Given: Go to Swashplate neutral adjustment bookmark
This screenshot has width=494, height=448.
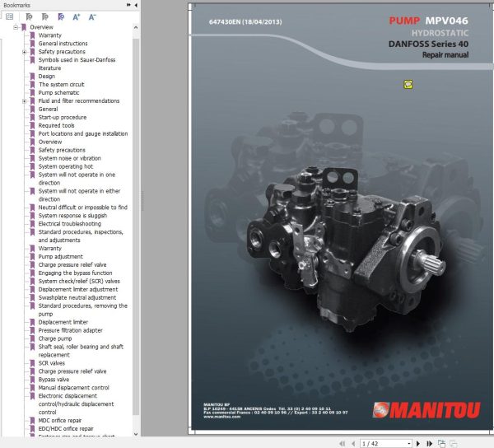Looking at the screenshot, I should tap(77, 297).
